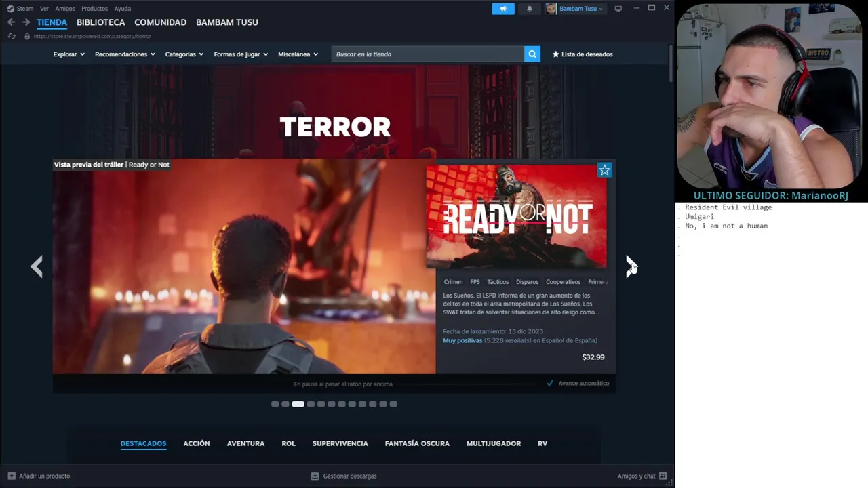Viewport: 868px width, 488px height.
Task: Open Amigos y chat
Action: point(636,476)
